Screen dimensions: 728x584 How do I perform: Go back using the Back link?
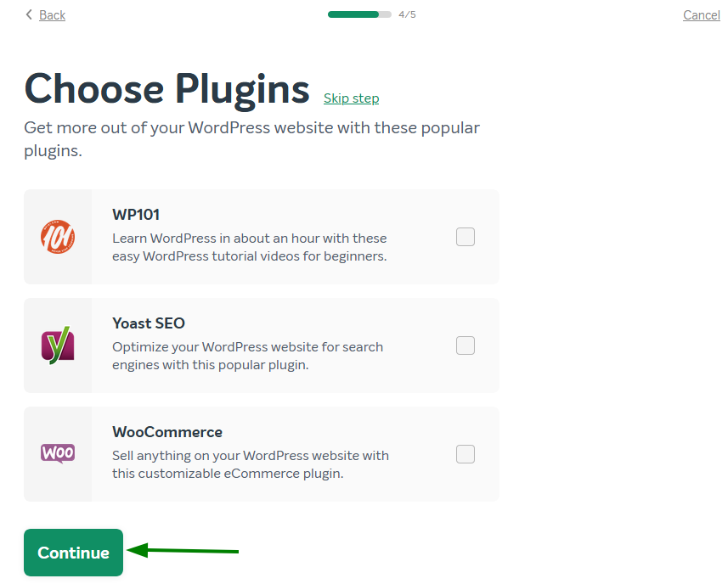click(52, 15)
